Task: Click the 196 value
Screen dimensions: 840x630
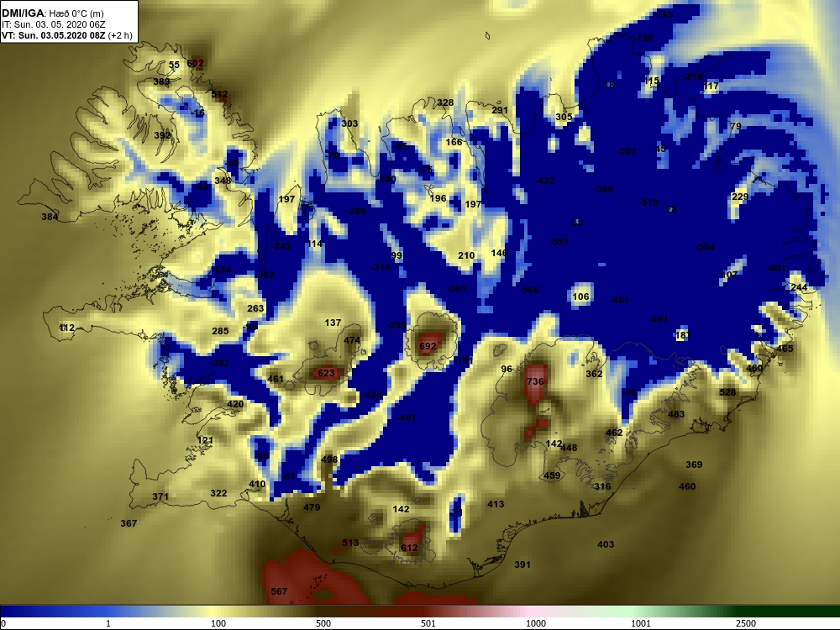Action: (438, 197)
